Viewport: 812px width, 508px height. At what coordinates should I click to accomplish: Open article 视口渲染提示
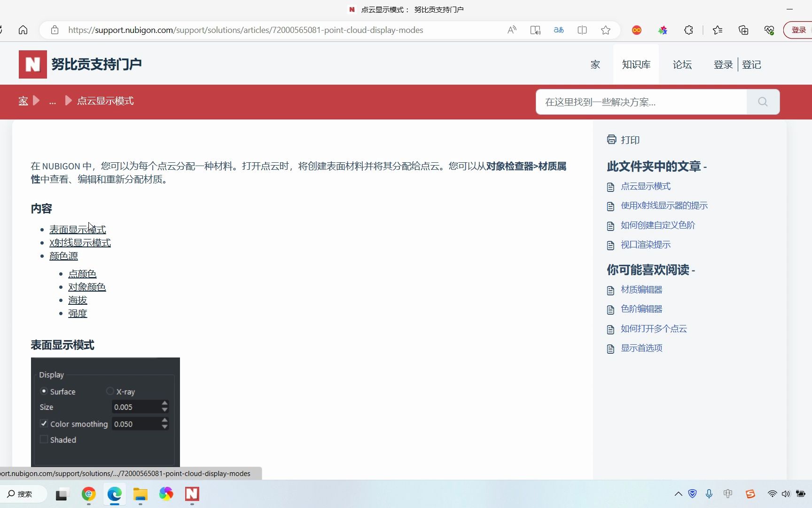click(646, 245)
